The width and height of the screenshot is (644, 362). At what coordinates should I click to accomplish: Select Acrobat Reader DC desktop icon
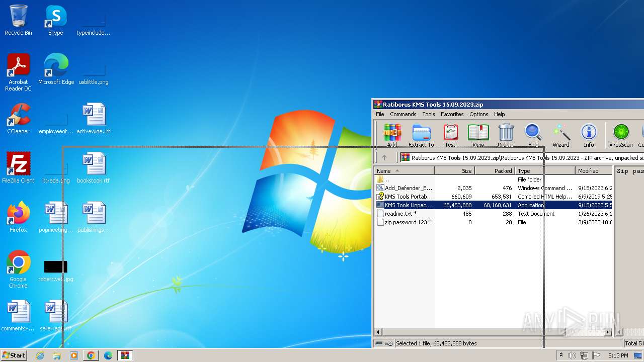coord(18,72)
